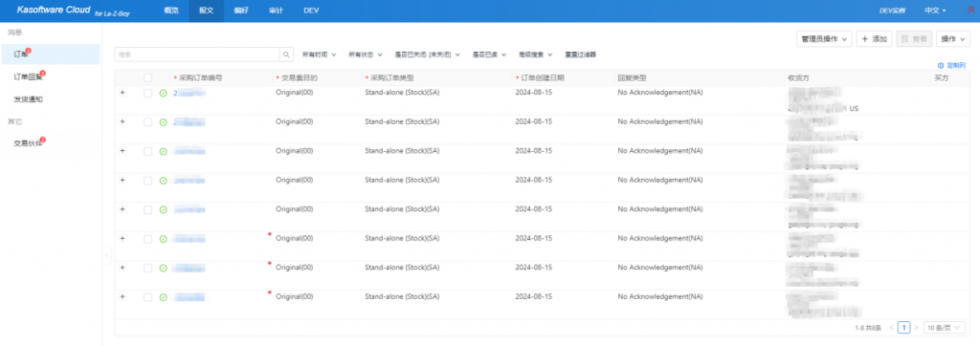Check the first order row checkbox
The width and height of the screenshot is (980, 346).
point(147,93)
